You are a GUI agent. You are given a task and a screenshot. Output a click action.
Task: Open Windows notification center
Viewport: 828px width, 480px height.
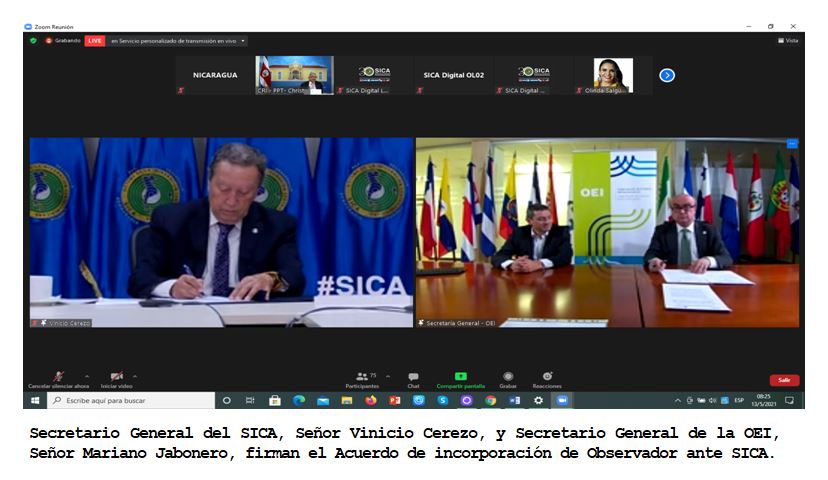(x=789, y=400)
